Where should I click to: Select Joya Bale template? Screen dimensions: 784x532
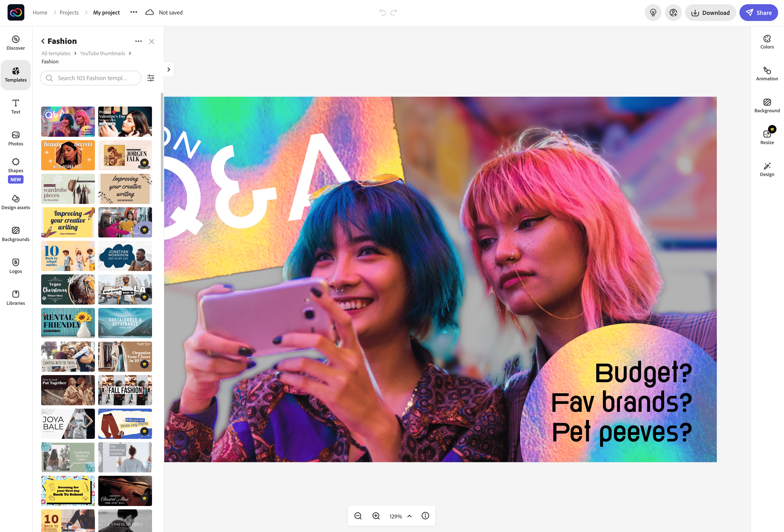coord(68,424)
